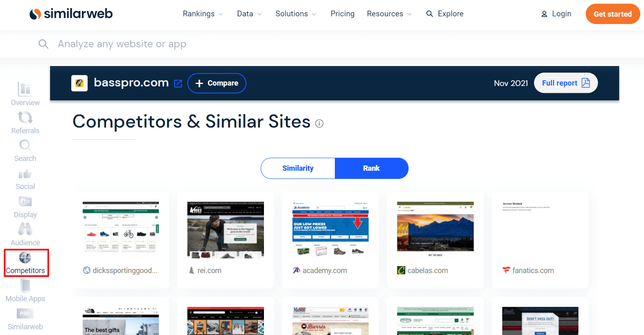The image size is (644, 335).
Task: Open the rei.com link
Action: (x=209, y=271)
